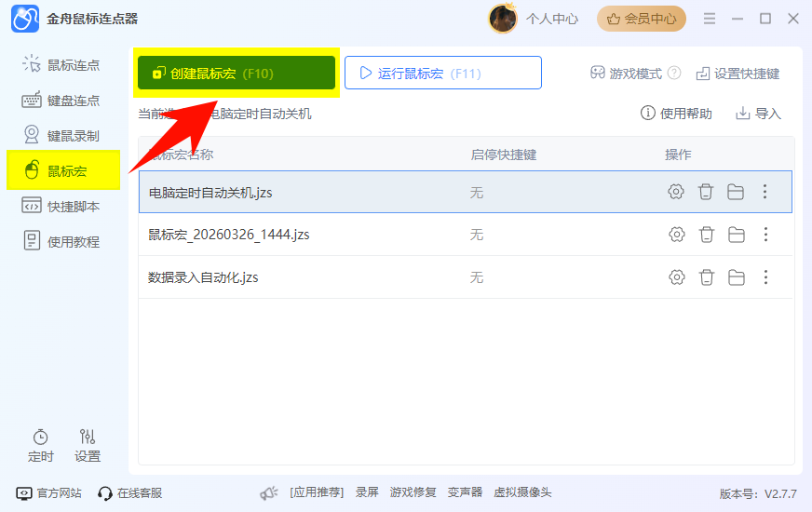This screenshot has height=512, width=812.
Task: Open settings gear for 数据录入自动化.jzs
Action: (x=676, y=277)
